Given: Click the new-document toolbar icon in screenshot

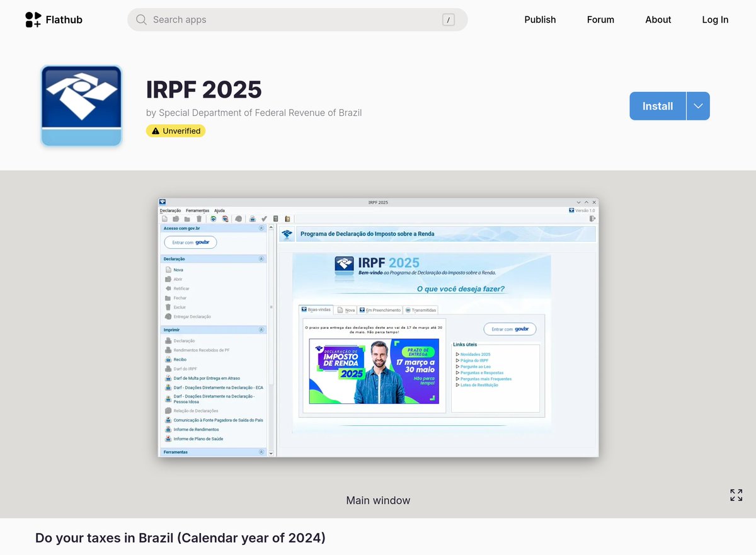Looking at the screenshot, I should tap(165, 219).
